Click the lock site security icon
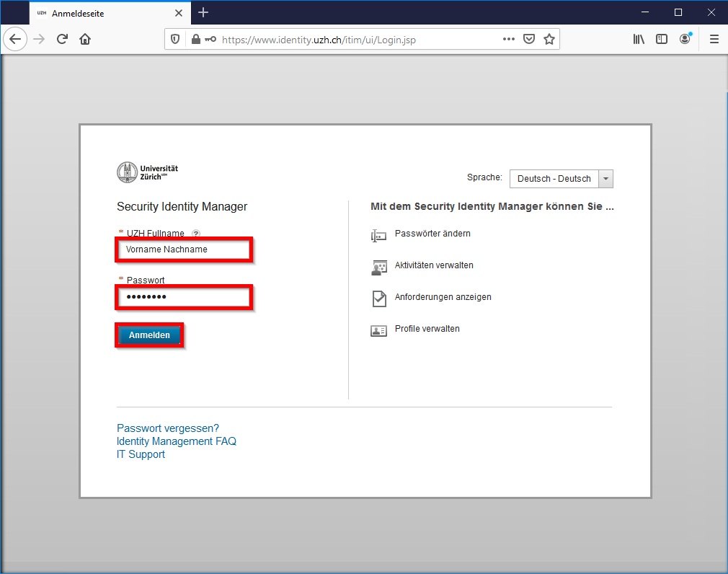This screenshot has height=574, width=728. coord(195,40)
